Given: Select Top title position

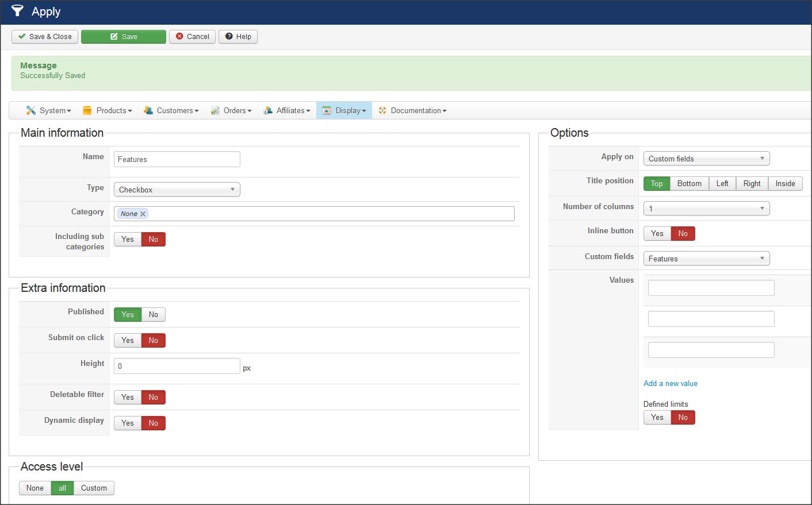Looking at the screenshot, I should (657, 184).
